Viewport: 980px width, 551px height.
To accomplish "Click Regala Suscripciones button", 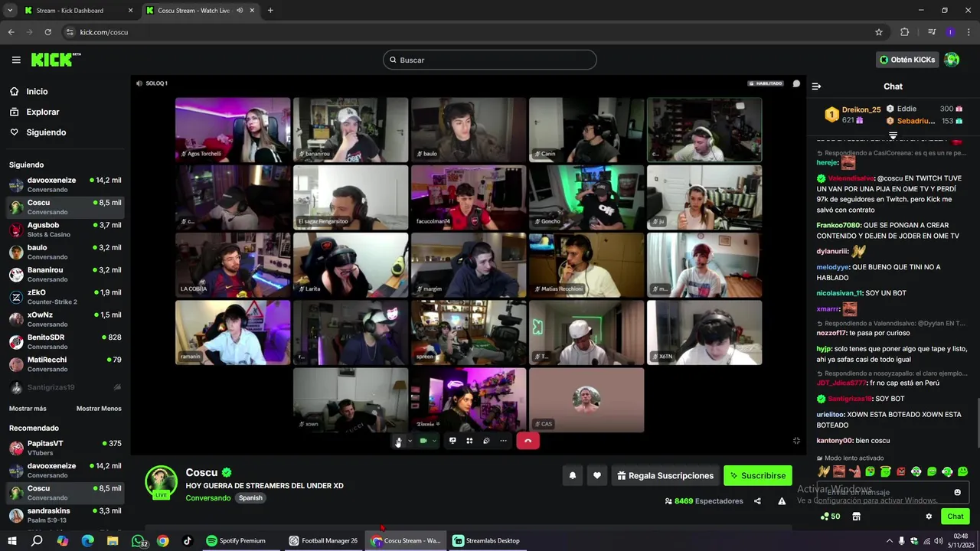I will pos(665,475).
